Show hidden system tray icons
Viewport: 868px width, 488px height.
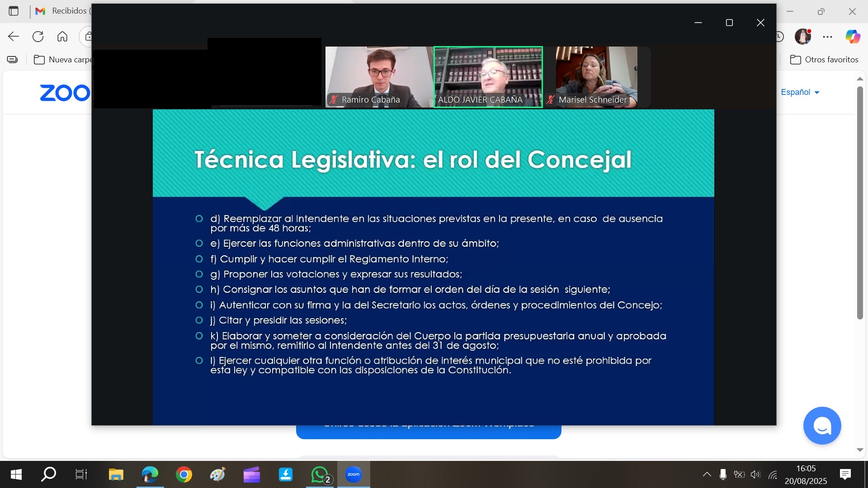pos(707,474)
